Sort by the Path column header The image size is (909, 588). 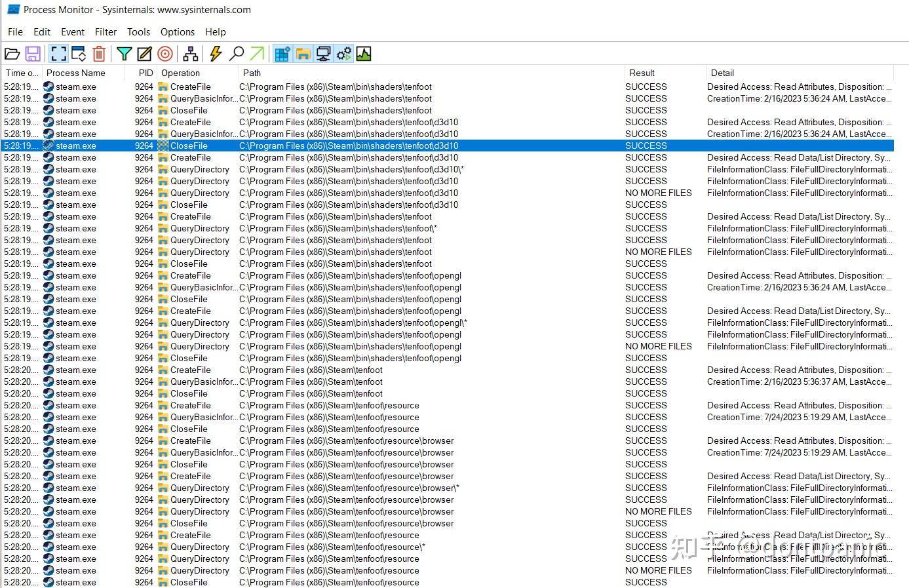431,73
